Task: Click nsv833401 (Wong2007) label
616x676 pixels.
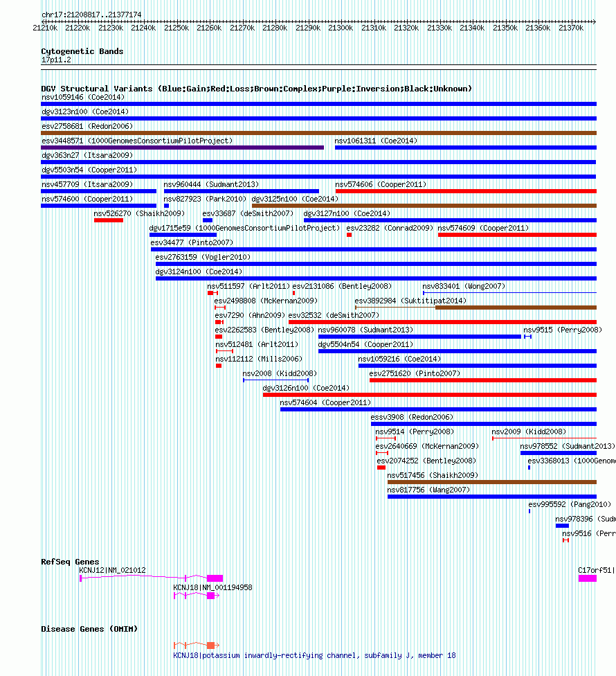Action: click(x=464, y=286)
